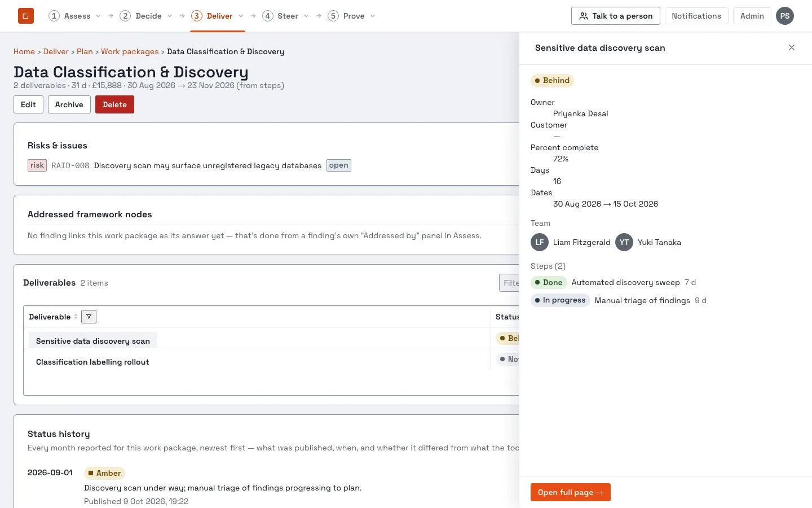
Task: Click the Manual triage of findings step
Action: pos(642,300)
